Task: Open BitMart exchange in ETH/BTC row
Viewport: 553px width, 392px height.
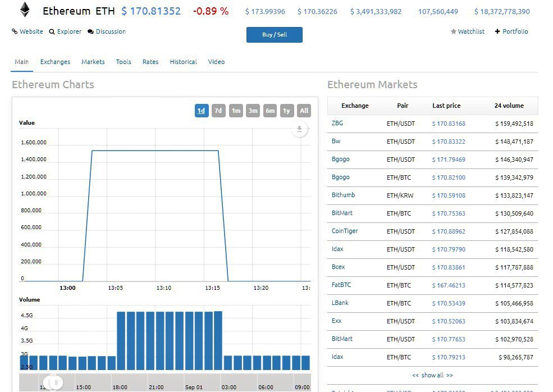Action: (x=342, y=213)
